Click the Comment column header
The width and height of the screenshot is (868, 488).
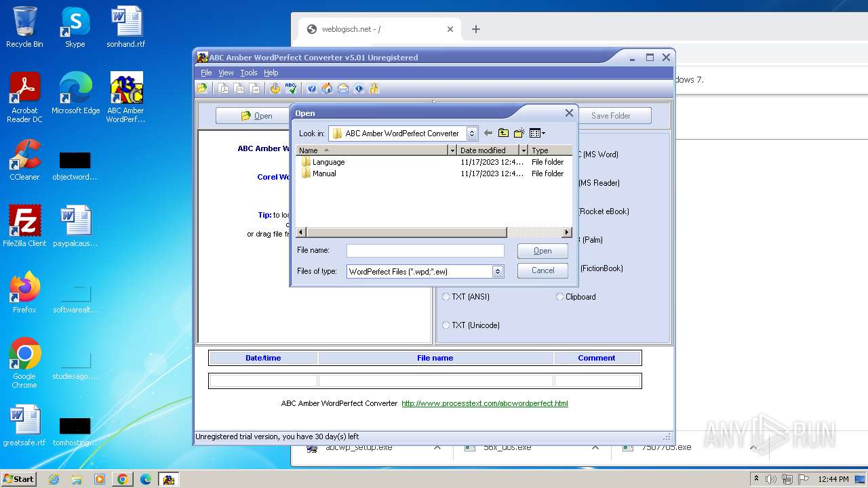point(597,358)
